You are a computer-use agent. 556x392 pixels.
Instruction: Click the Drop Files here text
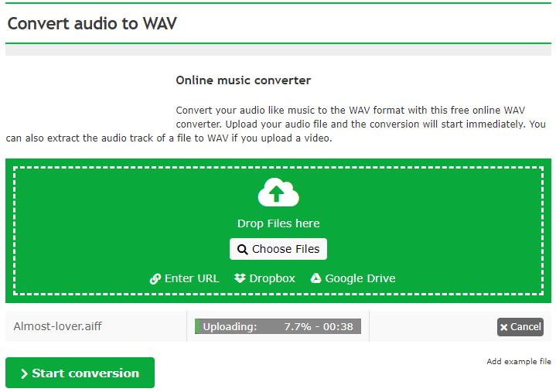click(278, 223)
